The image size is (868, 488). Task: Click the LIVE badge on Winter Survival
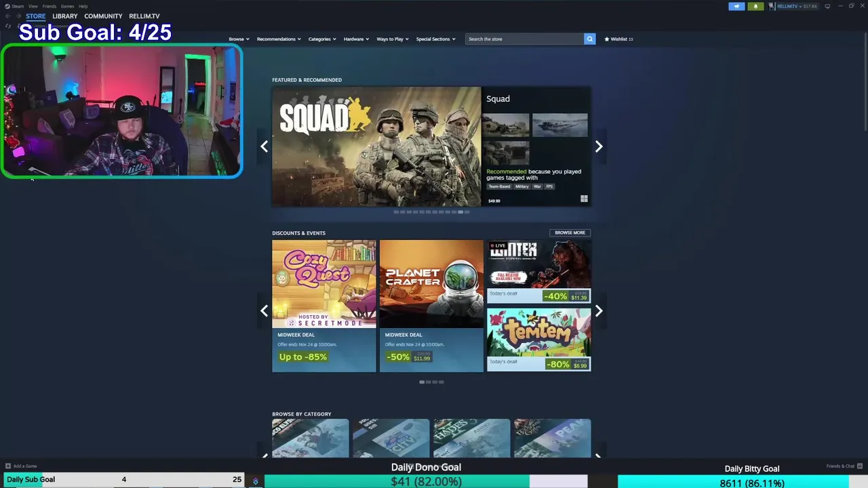[498, 246]
